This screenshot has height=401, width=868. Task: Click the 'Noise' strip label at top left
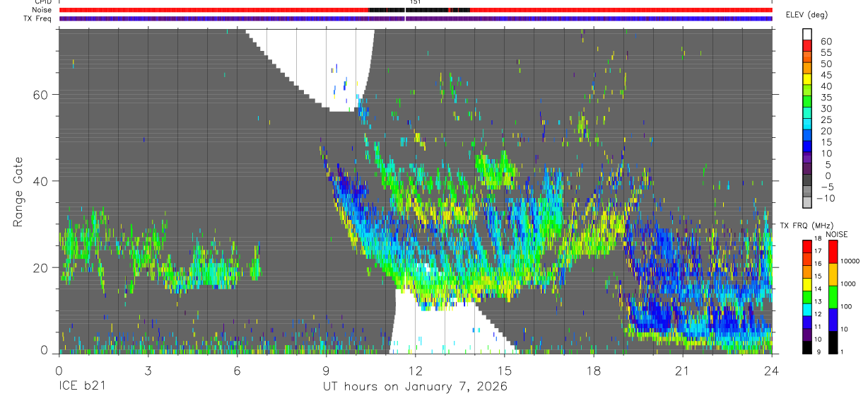(42, 10)
